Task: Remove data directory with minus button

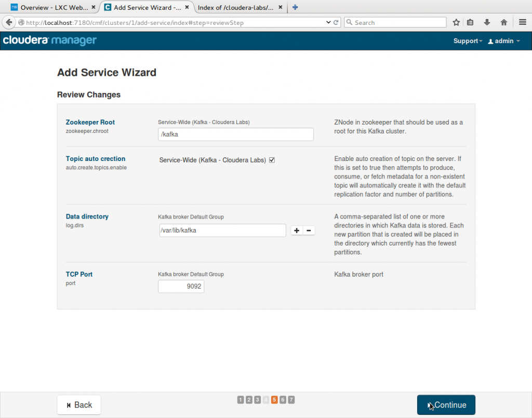Action: pyautogui.click(x=309, y=231)
